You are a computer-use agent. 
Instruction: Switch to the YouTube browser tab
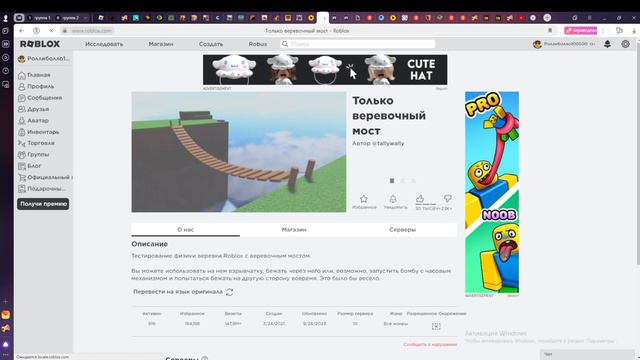pyautogui.click(x=521, y=18)
